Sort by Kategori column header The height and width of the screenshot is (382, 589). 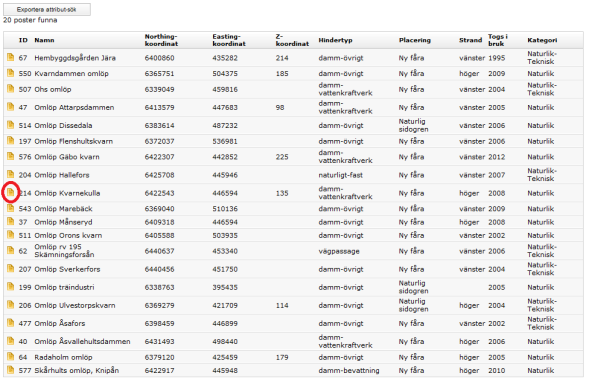(x=542, y=40)
